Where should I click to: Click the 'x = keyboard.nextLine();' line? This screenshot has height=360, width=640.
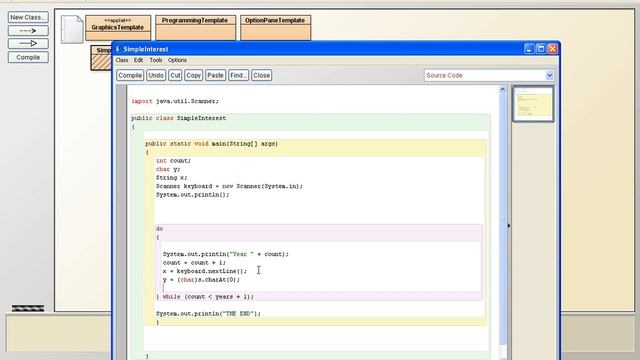tap(205, 271)
